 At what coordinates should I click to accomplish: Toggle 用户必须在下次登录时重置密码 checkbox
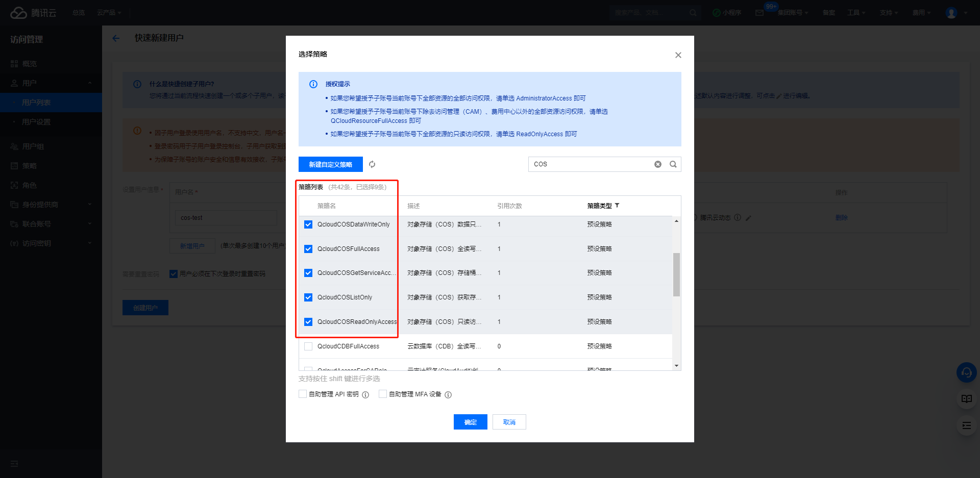pyautogui.click(x=174, y=274)
